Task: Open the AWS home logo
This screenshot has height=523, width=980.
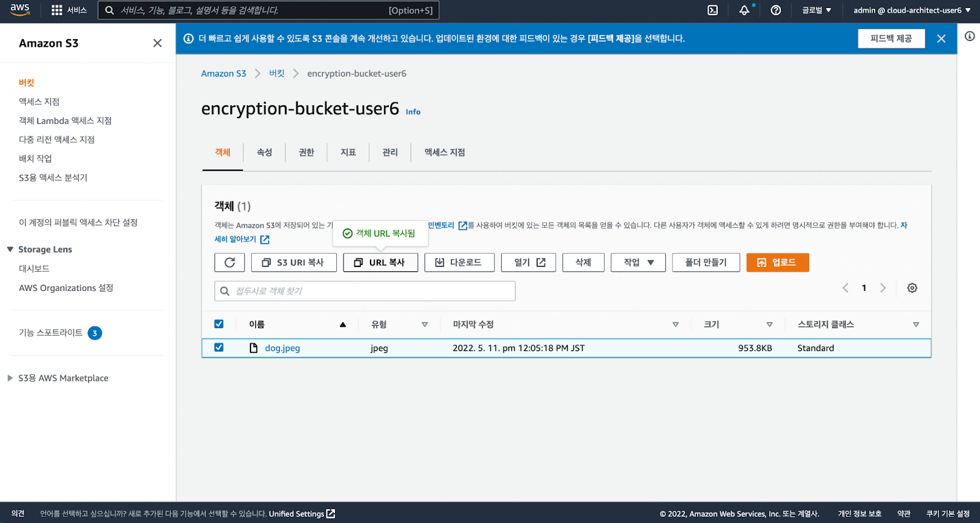Action: pyautogui.click(x=20, y=10)
